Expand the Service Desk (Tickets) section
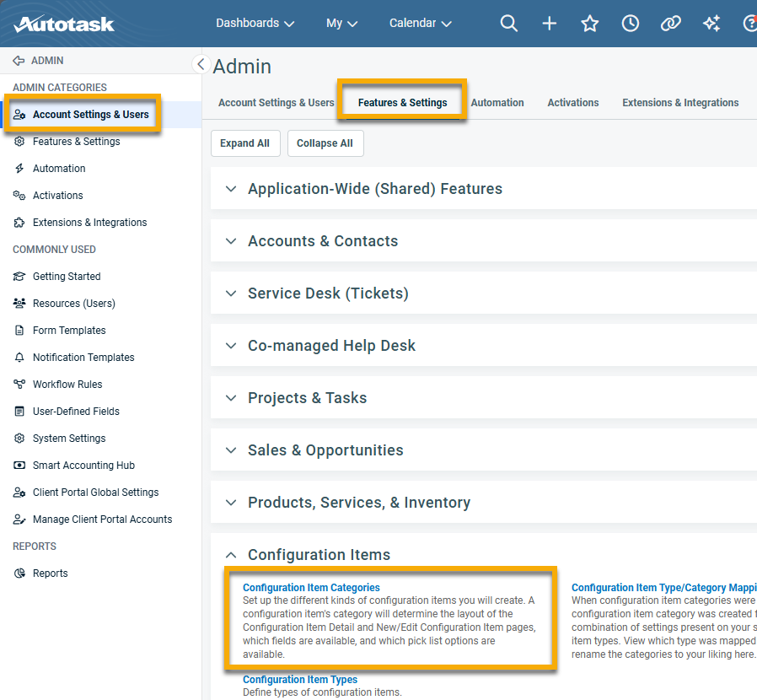The height and width of the screenshot is (700, 757). pos(231,293)
